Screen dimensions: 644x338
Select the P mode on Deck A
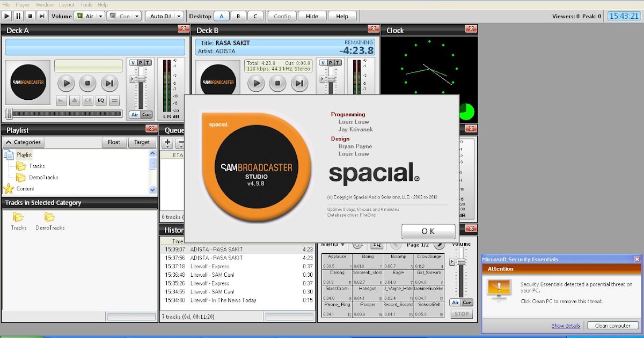[141, 63]
